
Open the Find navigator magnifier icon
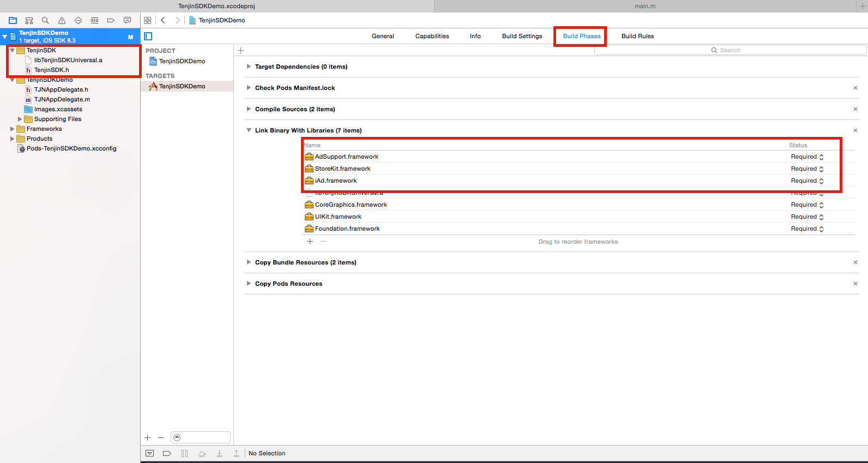click(x=46, y=20)
